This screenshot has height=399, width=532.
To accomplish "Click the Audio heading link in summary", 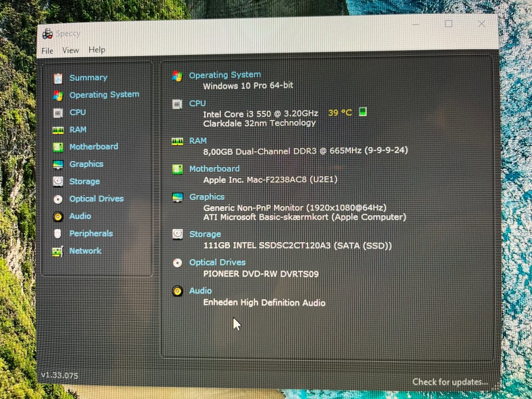I will [x=201, y=291].
